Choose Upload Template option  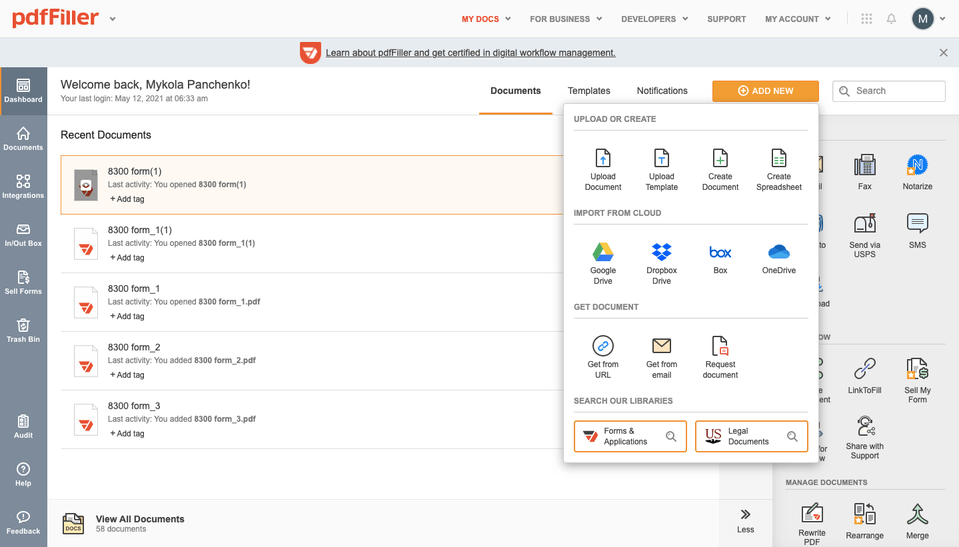[662, 169]
